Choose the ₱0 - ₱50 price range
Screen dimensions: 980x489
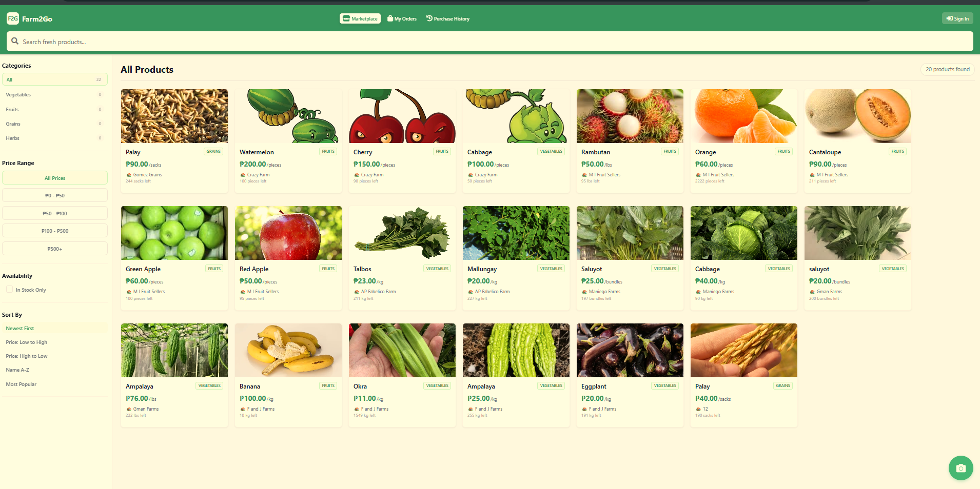pyautogui.click(x=55, y=195)
